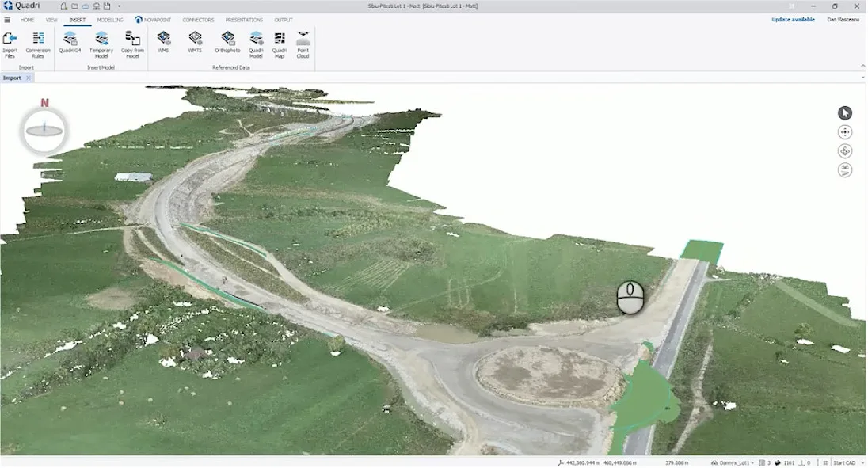Click the Update available link
Viewport: 868px width, 468px height.
(x=793, y=19)
